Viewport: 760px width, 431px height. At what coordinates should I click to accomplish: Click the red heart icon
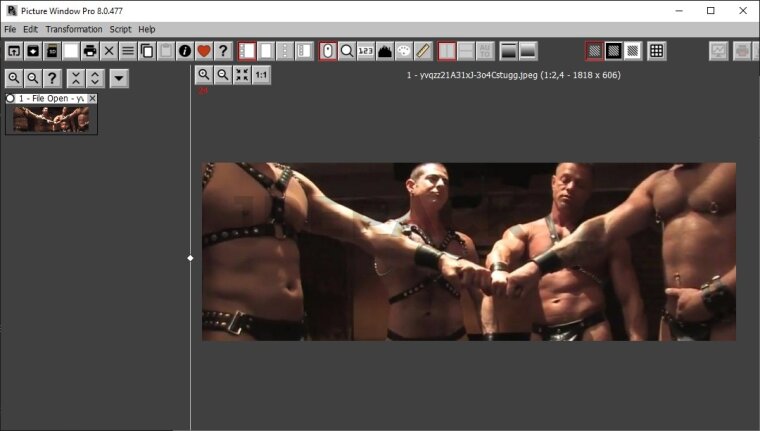204,51
